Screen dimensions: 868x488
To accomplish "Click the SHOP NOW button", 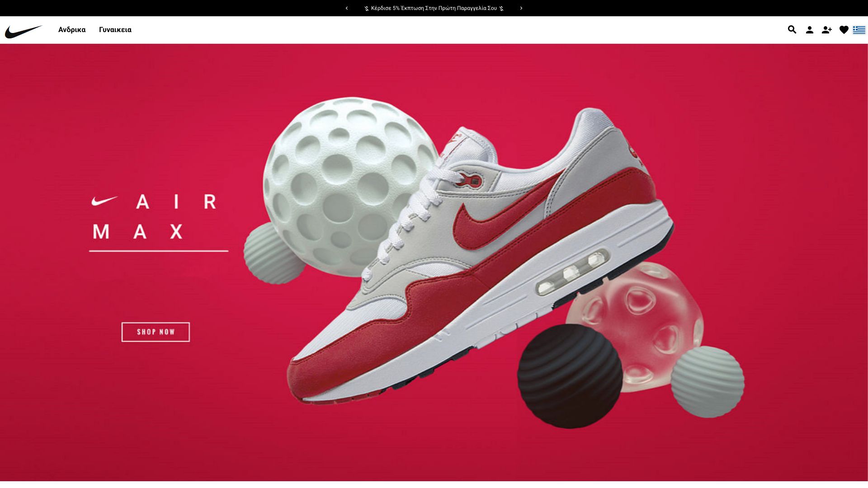I will (x=156, y=332).
